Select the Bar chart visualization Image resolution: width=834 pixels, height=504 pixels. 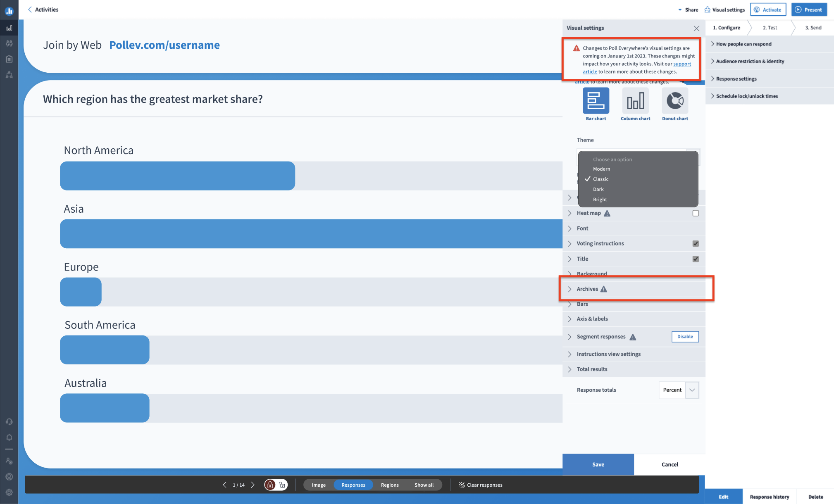(x=596, y=101)
